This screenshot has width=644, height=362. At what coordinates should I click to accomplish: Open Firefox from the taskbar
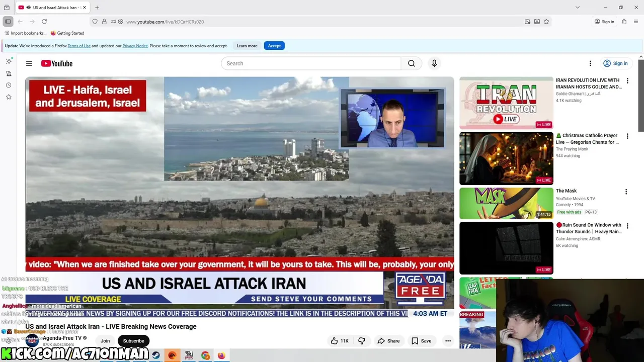pyautogui.click(x=221, y=355)
